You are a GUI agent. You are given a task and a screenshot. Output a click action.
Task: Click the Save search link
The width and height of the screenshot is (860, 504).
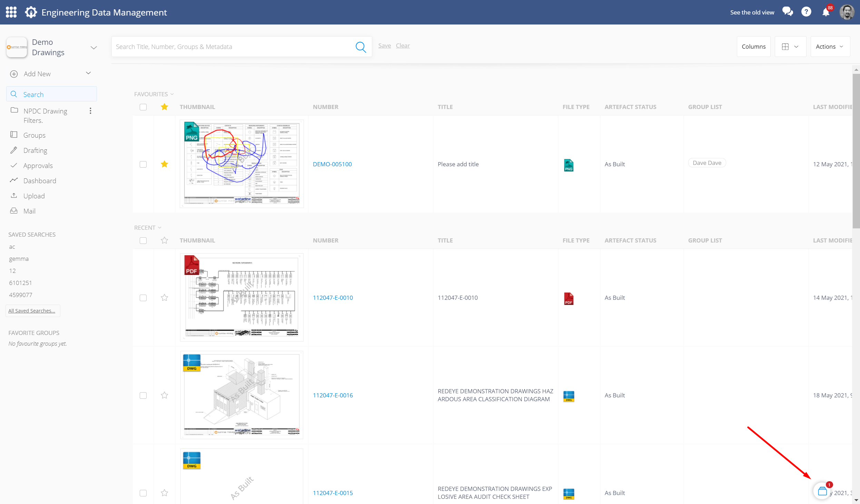[384, 46]
